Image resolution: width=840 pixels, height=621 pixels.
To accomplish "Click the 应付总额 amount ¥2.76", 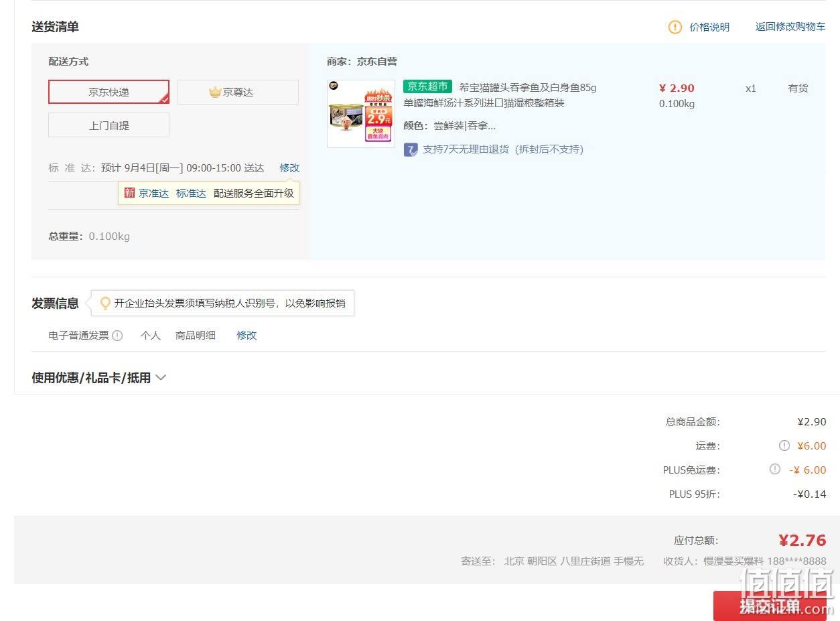I will [802, 541].
